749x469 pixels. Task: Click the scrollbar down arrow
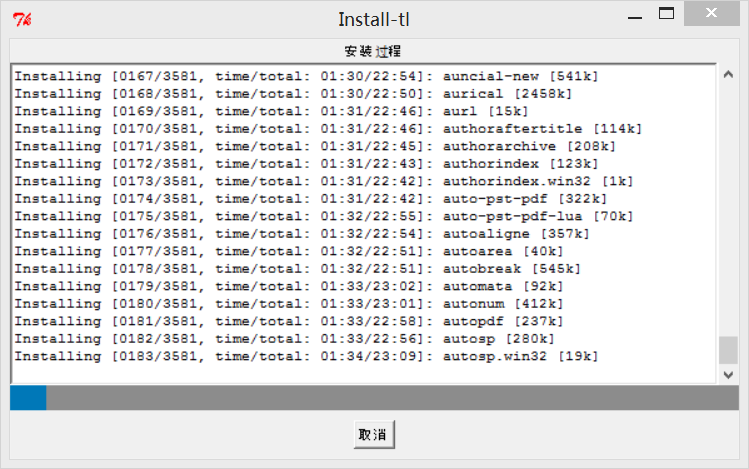728,375
